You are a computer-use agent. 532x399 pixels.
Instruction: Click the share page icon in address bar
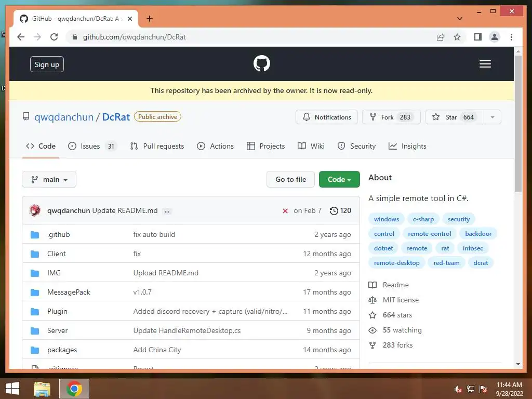441,37
